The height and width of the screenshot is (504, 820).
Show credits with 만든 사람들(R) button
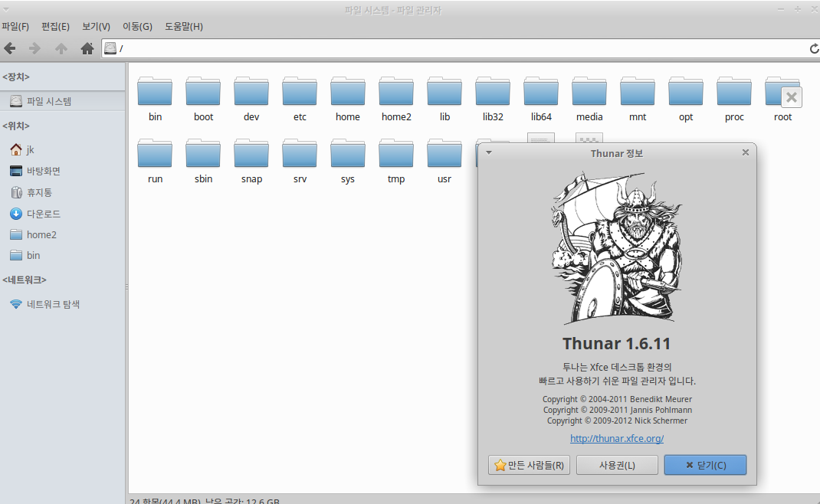tap(530, 465)
